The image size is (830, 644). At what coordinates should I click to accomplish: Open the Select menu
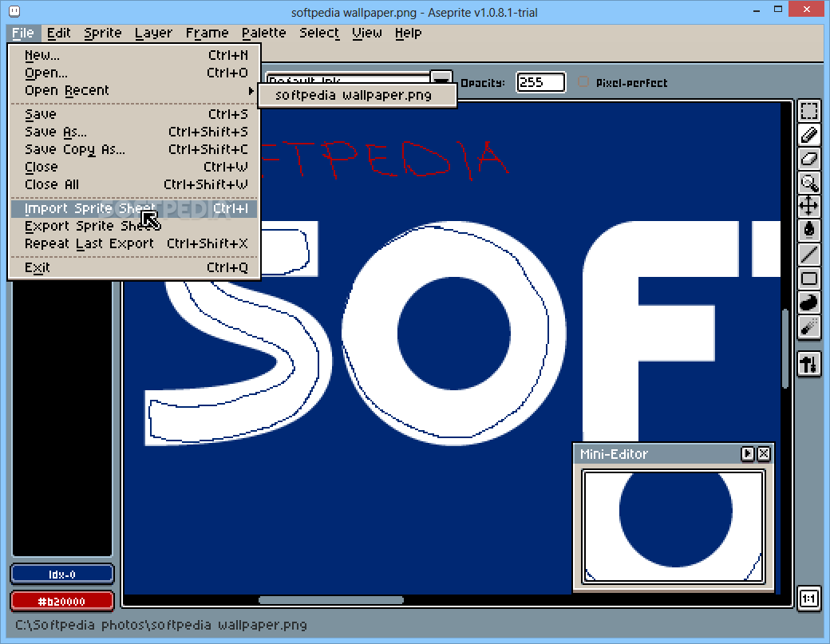click(x=319, y=33)
